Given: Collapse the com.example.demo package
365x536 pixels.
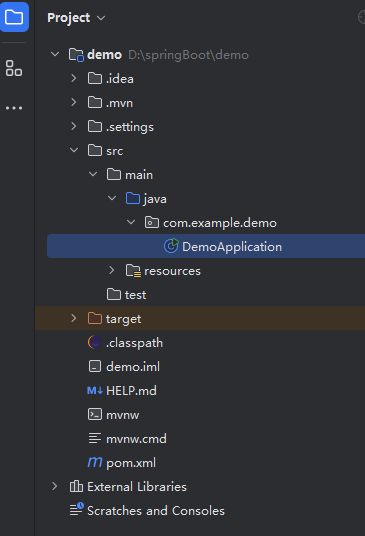Looking at the screenshot, I should [x=131, y=222].
